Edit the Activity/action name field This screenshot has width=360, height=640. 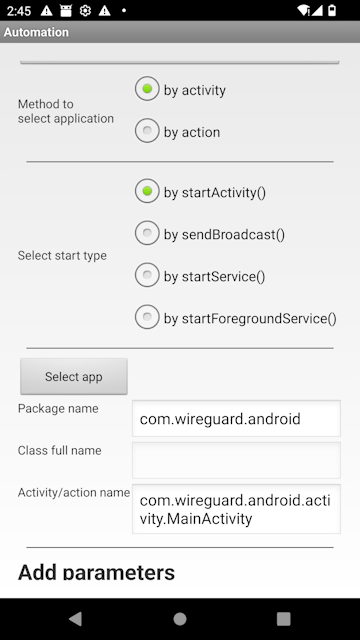pyautogui.click(x=236, y=509)
